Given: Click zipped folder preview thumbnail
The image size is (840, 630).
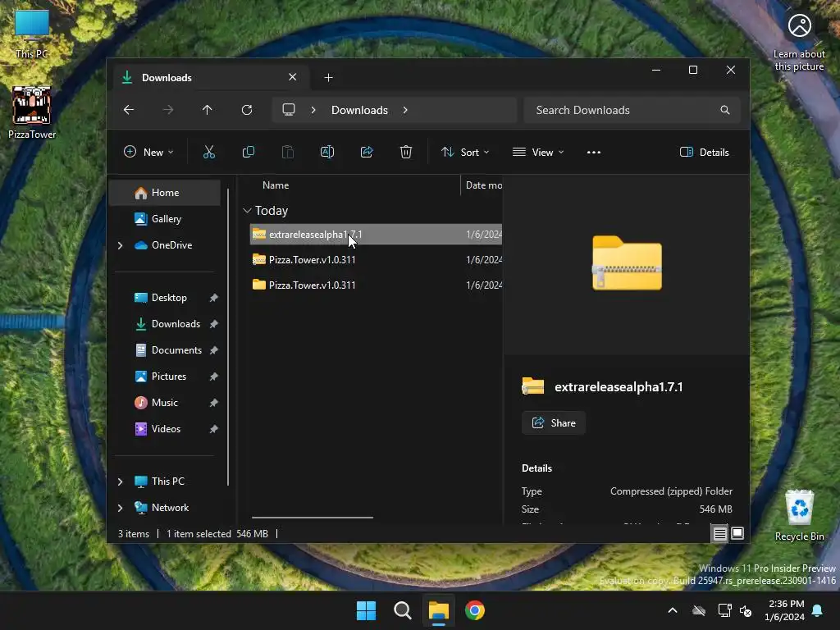Looking at the screenshot, I should [x=627, y=263].
